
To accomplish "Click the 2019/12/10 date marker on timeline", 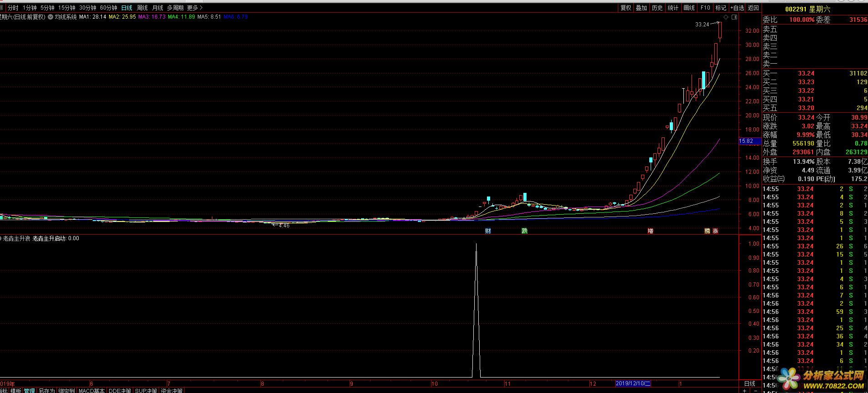I will pyautogui.click(x=633, y=383).
